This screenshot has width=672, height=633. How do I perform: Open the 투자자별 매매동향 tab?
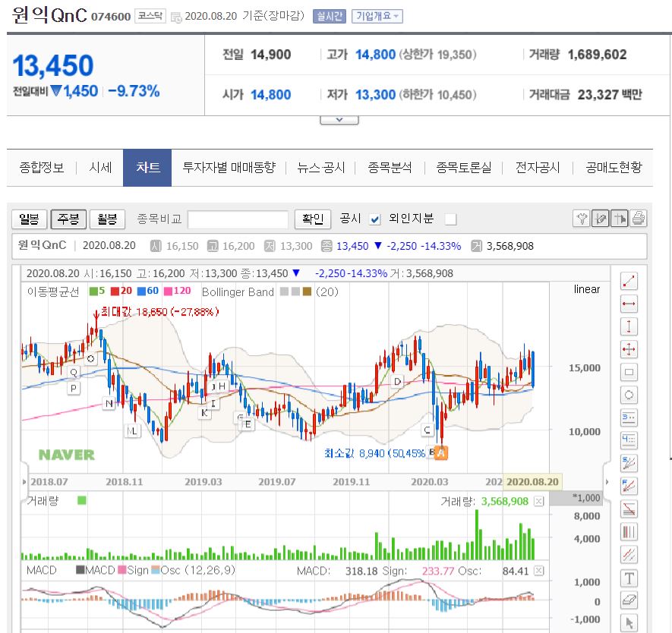point(229,168)
